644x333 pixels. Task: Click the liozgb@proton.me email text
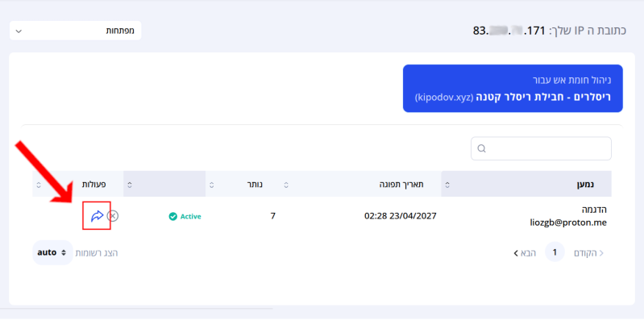tap(568, 223)
